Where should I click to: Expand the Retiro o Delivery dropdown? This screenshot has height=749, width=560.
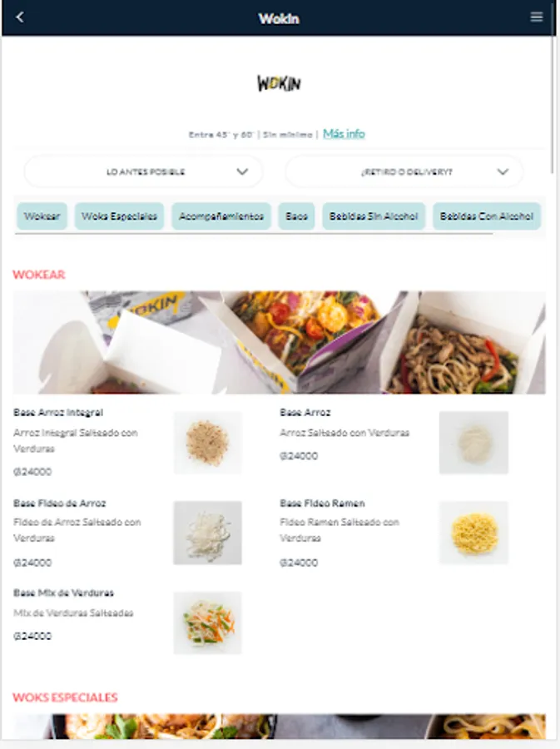tap(404, 171)
